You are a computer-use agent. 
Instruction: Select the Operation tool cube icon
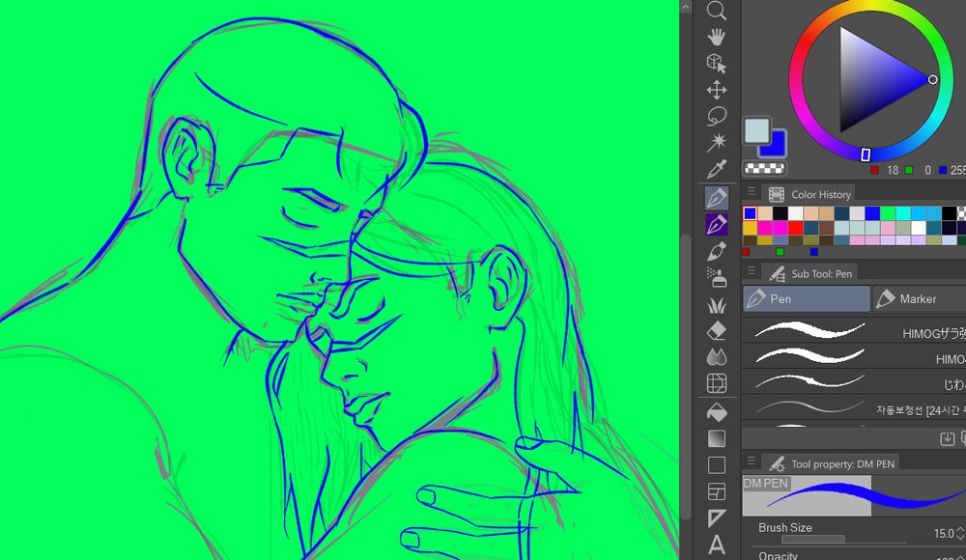(x=717, y=61)
